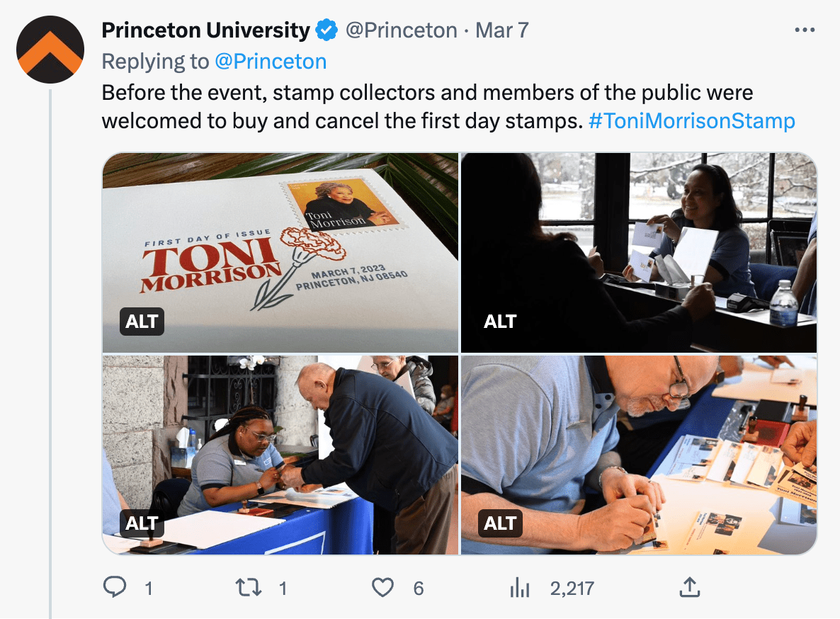Click the share upload icon
Viewport: 840px width, 619px height.
point(690,587)
